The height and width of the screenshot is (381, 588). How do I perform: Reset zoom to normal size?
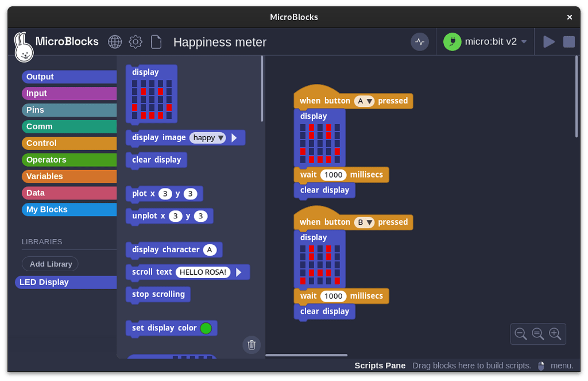point(538,334)
